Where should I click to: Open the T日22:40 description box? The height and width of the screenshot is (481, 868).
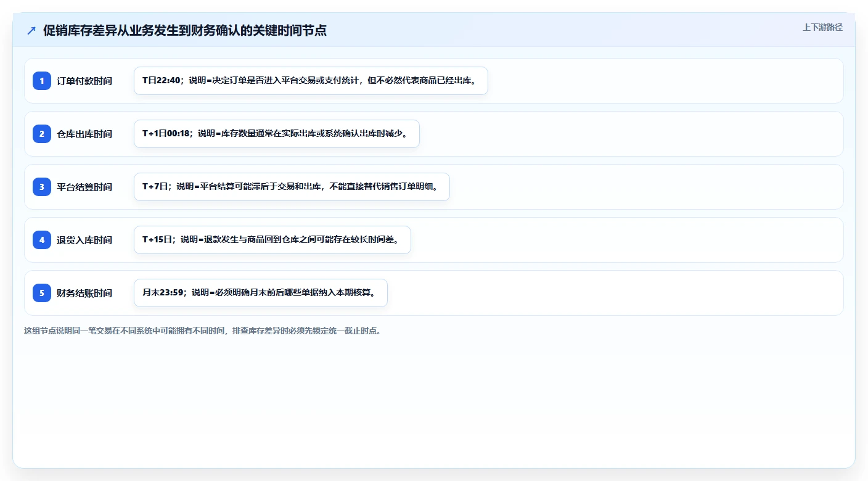pyautogui.click(x=311, y=81)
